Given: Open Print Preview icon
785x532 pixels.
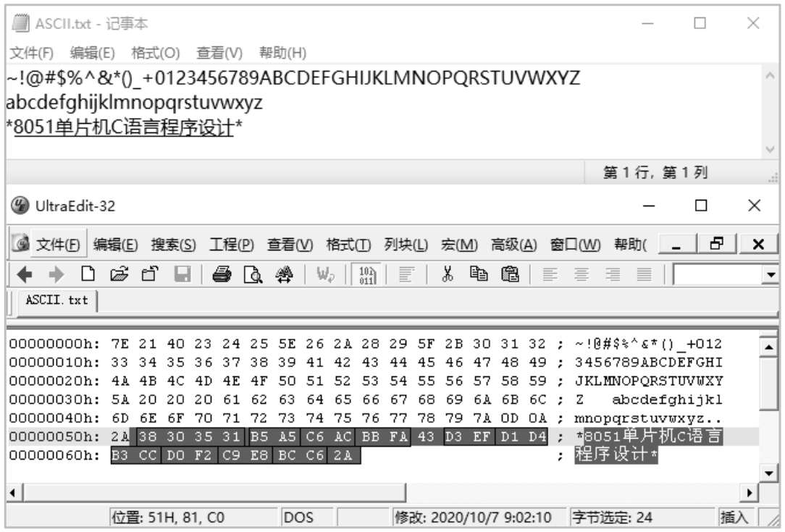Looking at the screenshot, I should point(253,274).
